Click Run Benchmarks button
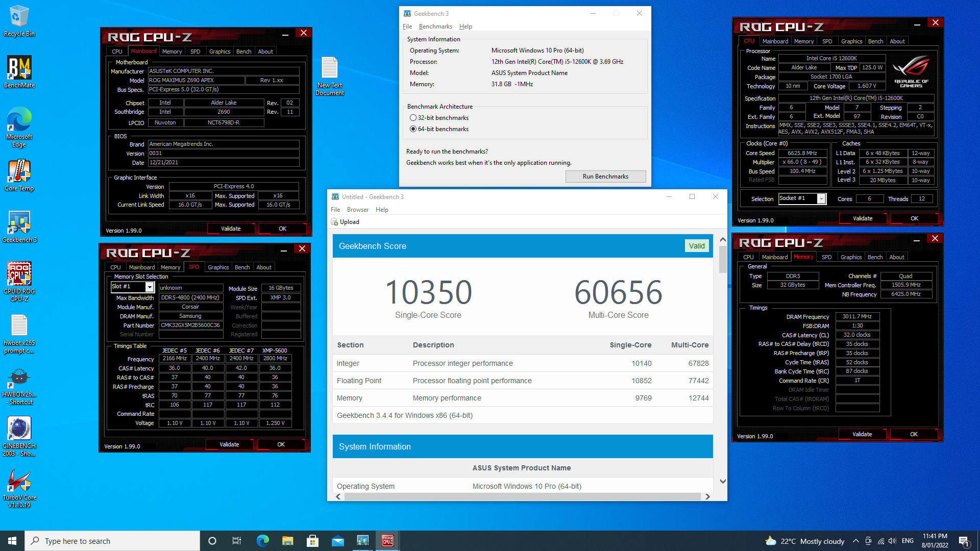The image size is (980, 551). 605,177
